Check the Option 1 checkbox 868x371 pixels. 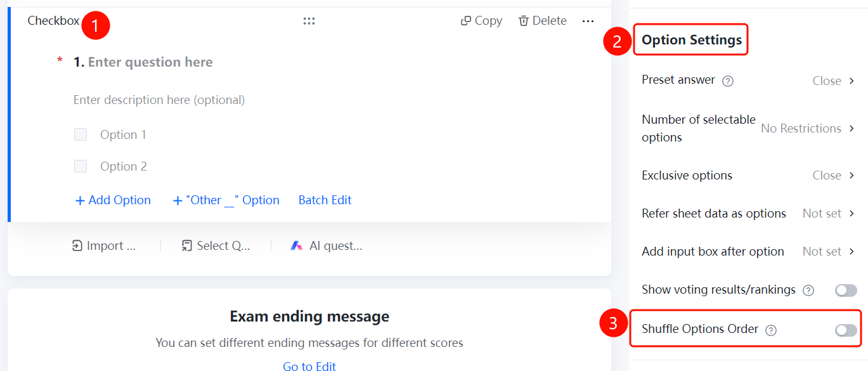click(81, 134)
